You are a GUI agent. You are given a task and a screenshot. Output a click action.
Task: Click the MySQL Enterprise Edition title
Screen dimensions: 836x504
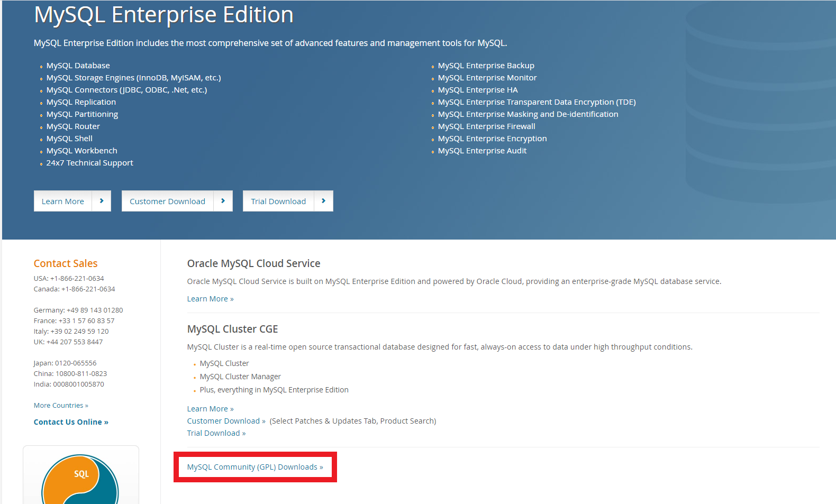point(163,15)
